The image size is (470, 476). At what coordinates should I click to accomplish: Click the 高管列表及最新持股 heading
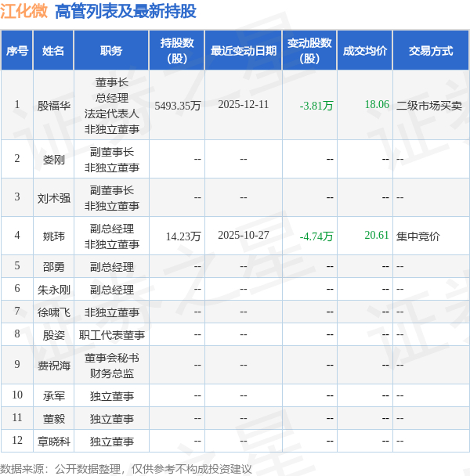[125, 12]
